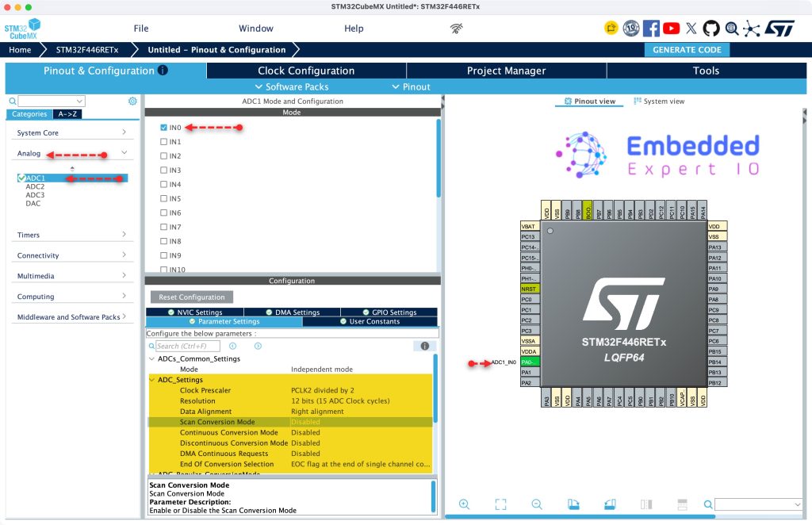The image size is (812, 525).
Task: Expand the Multimedia category
Action: tap(71, 276)
